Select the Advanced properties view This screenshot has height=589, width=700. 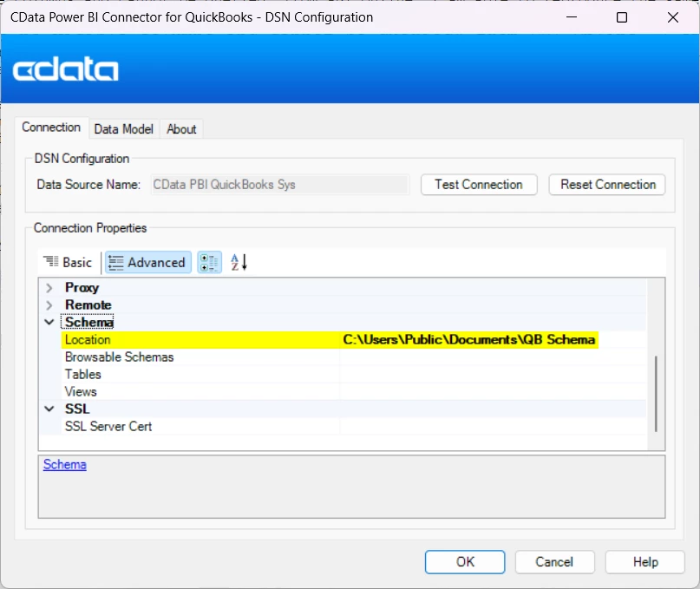pos(147,263)
